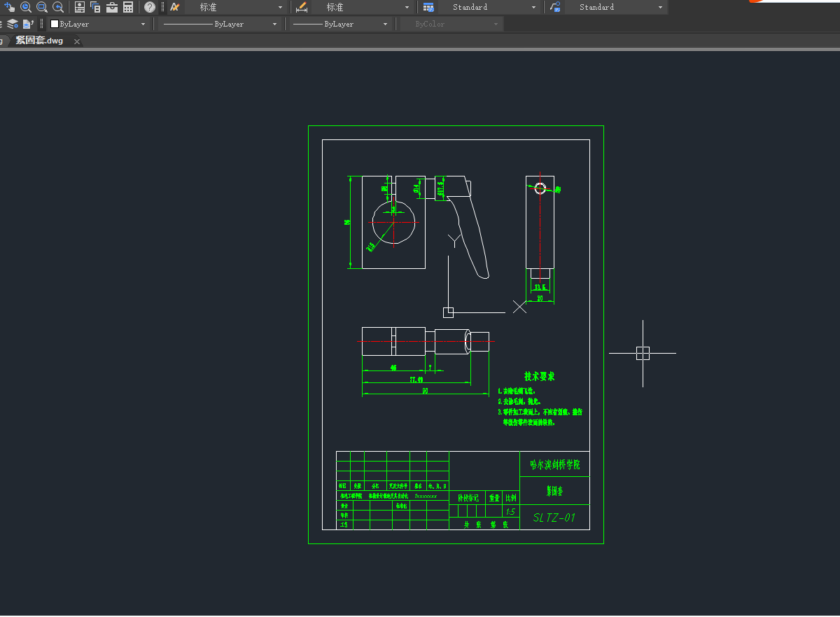This screenshot has height=617, width=840.
Task: Open Help via the question mark icon
Action: click(150, 7)
